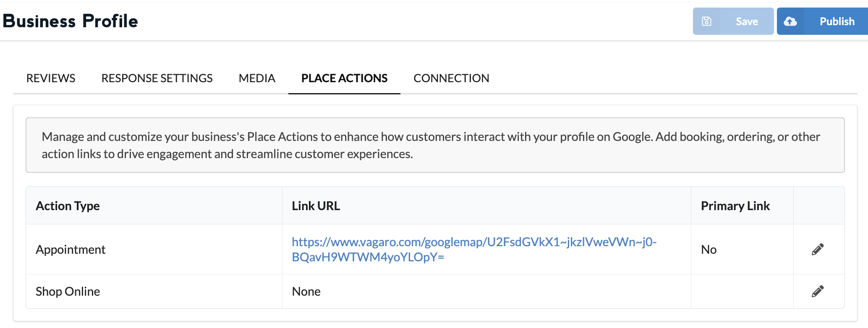Click the Action Type column header
The width and height of the screenshot is (868, 328).
tap(68, 206)
